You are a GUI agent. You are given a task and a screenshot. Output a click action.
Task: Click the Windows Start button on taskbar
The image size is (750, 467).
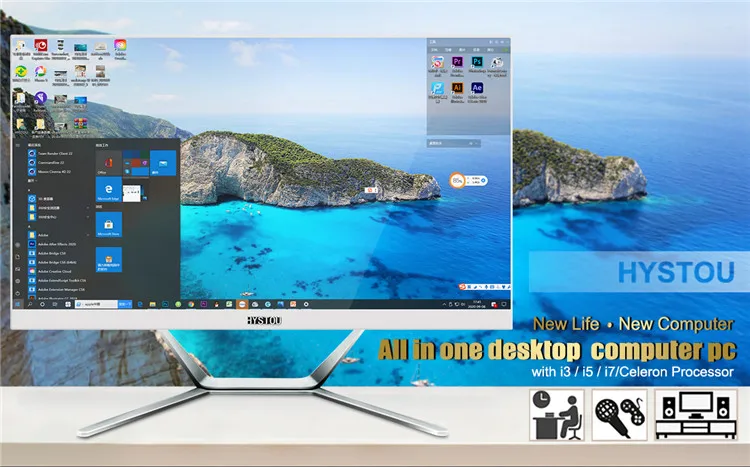pos(18,304)
